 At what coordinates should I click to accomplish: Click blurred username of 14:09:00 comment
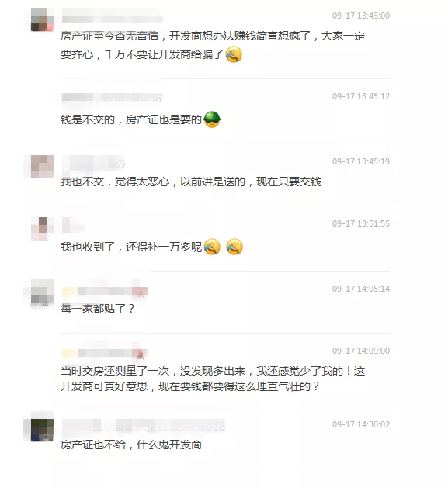104,353
